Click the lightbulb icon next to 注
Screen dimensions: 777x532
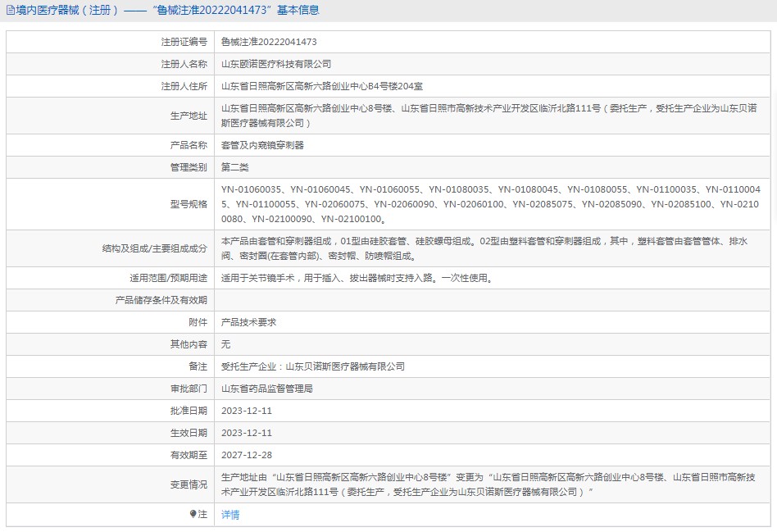(x=193, y=514)
